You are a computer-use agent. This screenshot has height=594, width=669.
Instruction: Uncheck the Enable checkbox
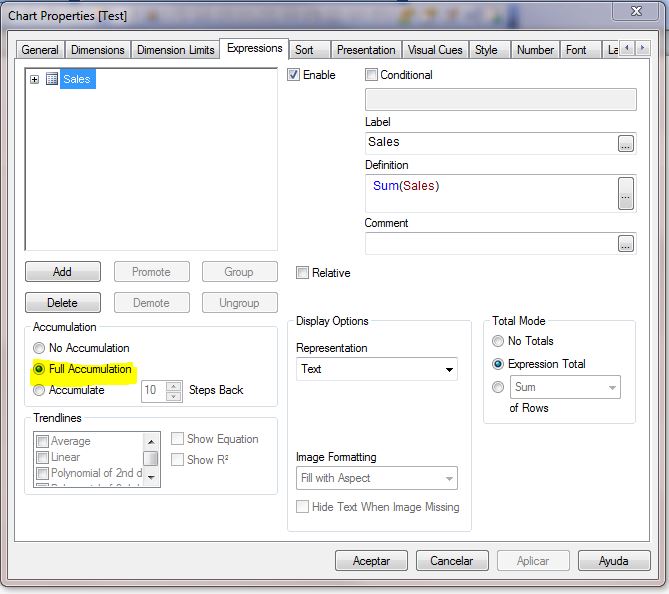[294, 75]
